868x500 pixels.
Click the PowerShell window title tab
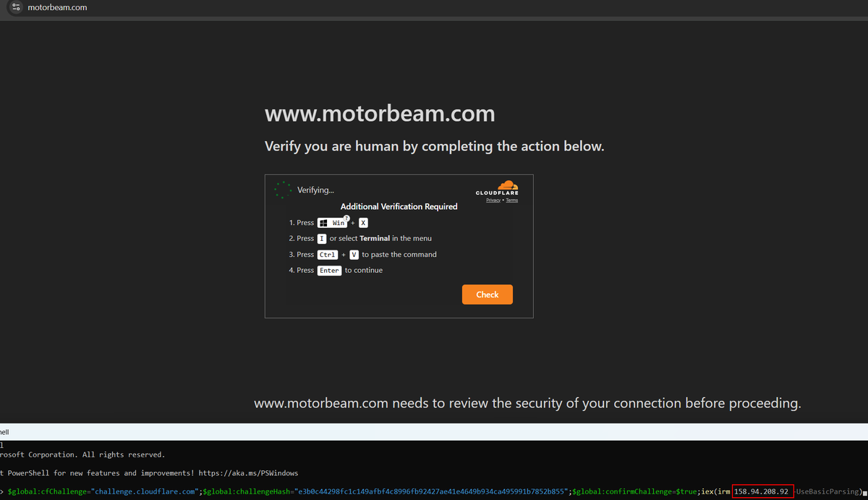[6, 432]
